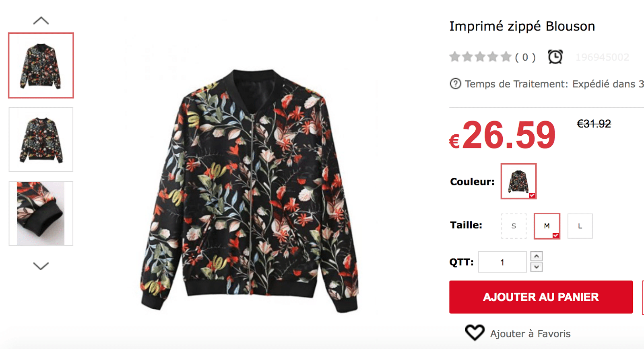Open the reviews count (0) link
The image size is (644, 349).
(525, 57)
